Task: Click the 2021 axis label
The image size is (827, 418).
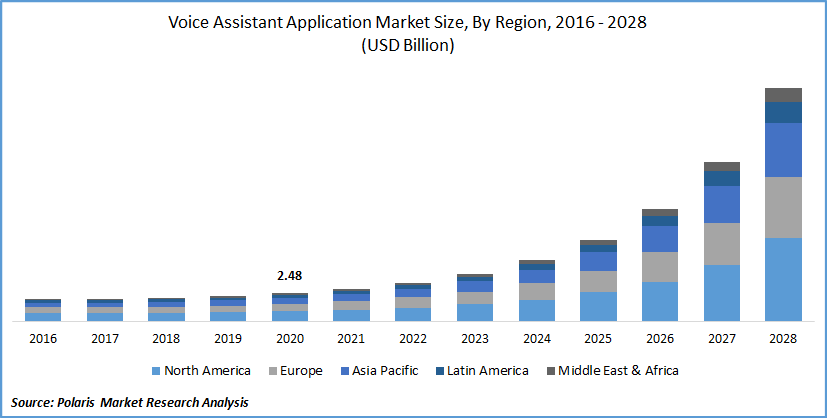Action: pyautogui.click(x=351, y=338)
